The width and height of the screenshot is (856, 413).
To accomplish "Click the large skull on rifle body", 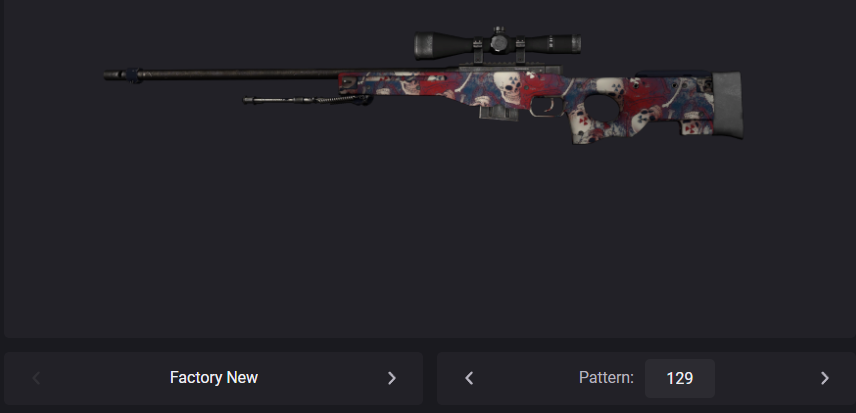I will (x=508, y=87).
